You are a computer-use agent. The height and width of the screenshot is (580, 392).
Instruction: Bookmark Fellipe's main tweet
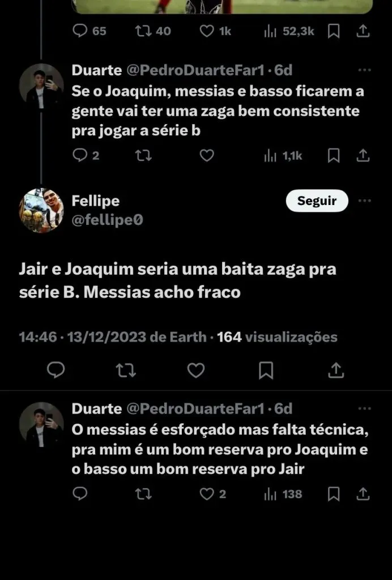coord(266,370)
